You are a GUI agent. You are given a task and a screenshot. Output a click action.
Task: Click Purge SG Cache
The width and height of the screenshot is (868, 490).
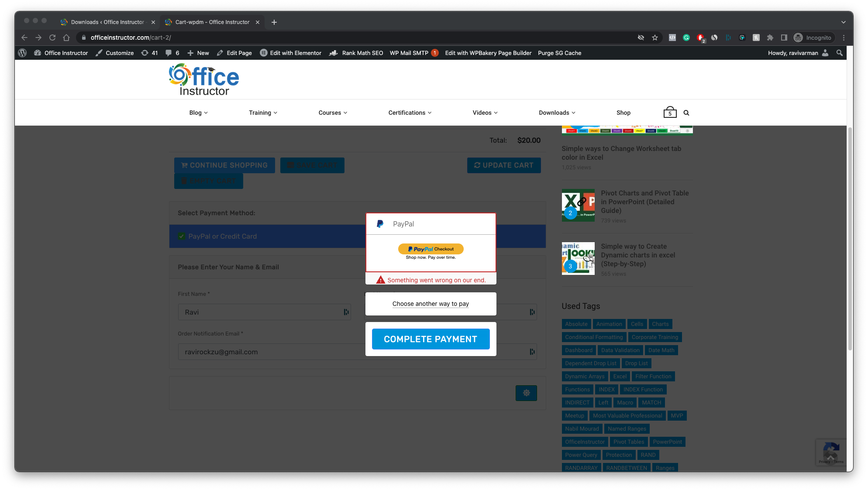point(559,53)
